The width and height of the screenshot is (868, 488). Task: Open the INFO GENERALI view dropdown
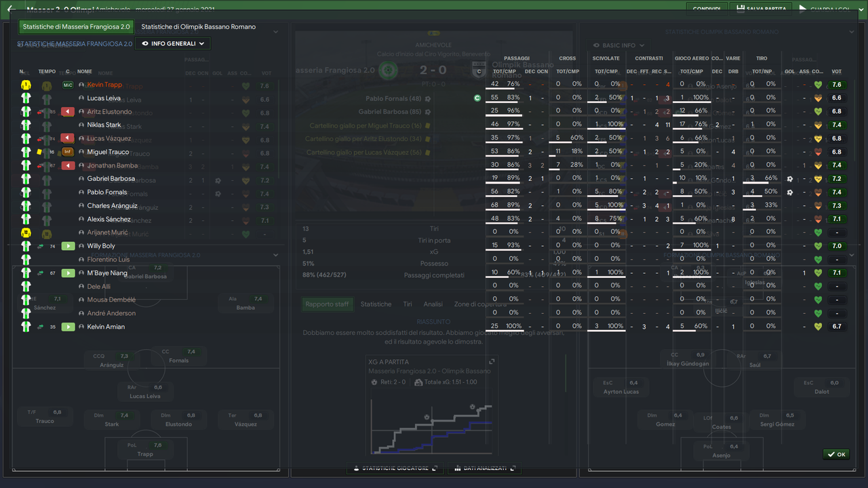[x=173, y=43]
